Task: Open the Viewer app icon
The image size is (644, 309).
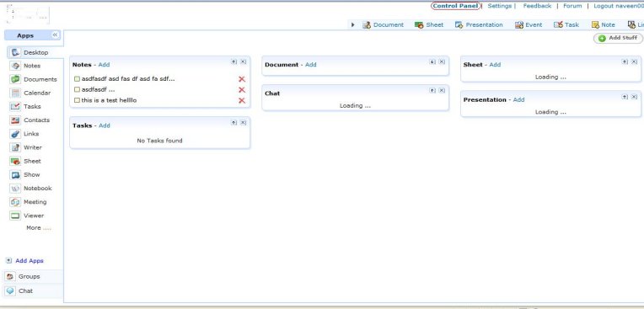Action: [x=16, y=216]
